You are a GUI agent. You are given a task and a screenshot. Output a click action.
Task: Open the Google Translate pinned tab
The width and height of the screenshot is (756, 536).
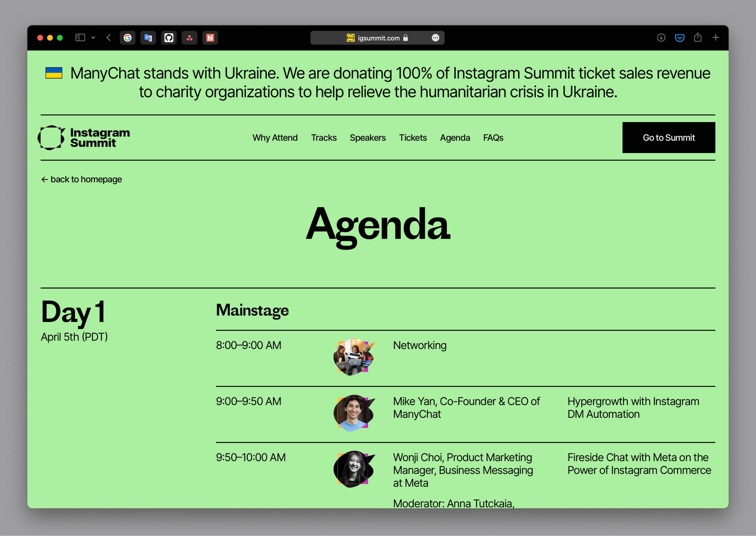[x=148, y=38]
